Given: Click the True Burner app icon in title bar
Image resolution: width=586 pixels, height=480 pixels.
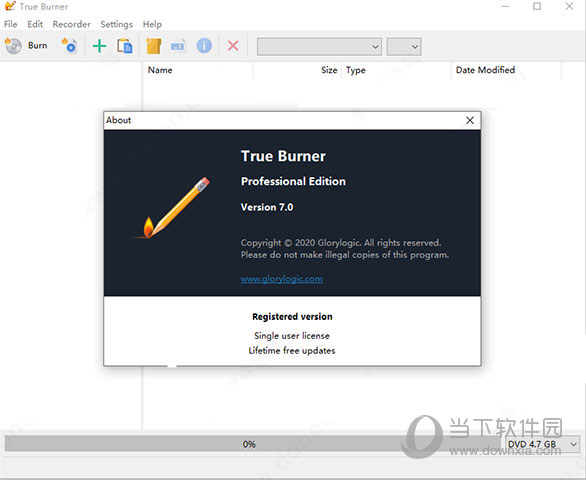Looking at the screenshot, I should 10,6.
